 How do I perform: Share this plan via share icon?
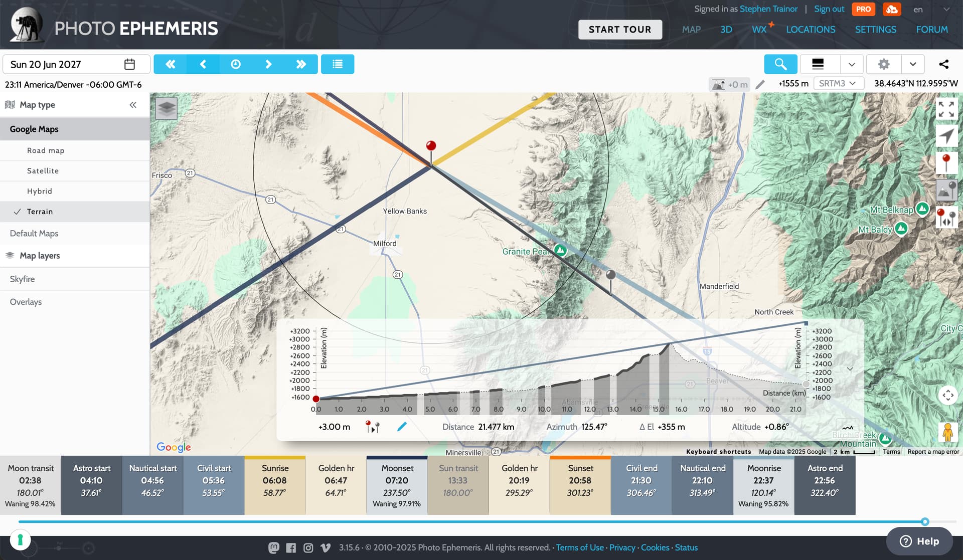click(944, 64)
